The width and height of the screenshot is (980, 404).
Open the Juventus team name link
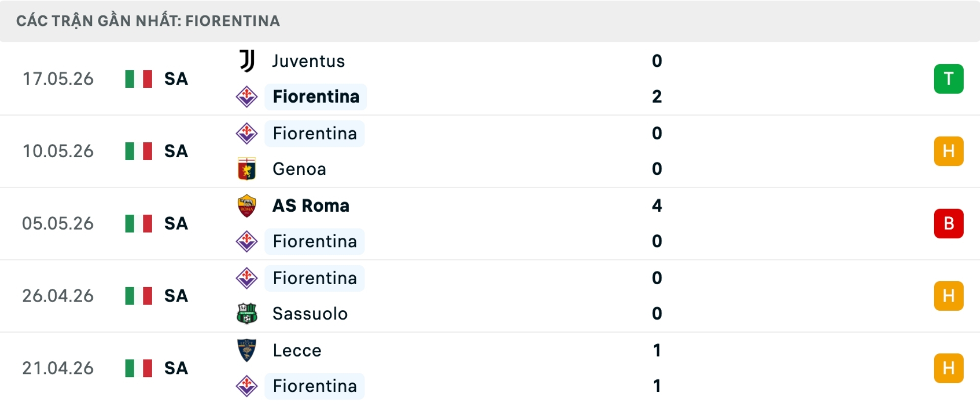[x=309, y=61]
